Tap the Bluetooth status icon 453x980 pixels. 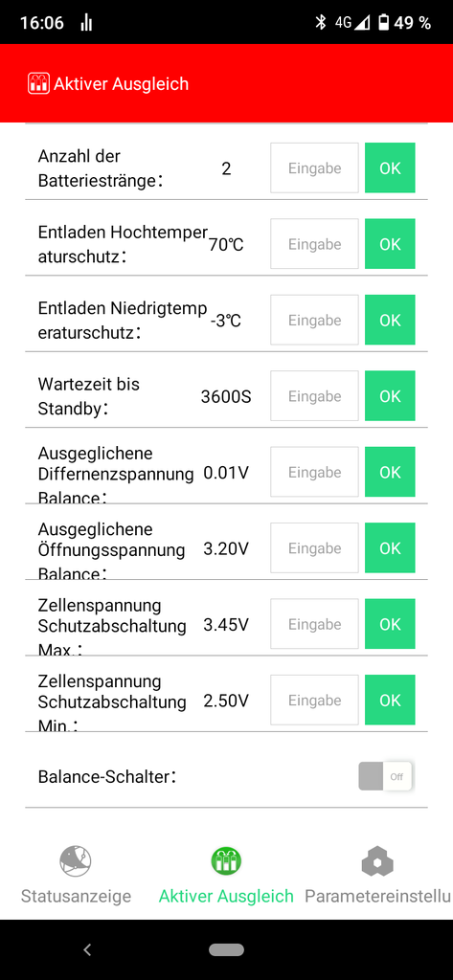(321, 23)
